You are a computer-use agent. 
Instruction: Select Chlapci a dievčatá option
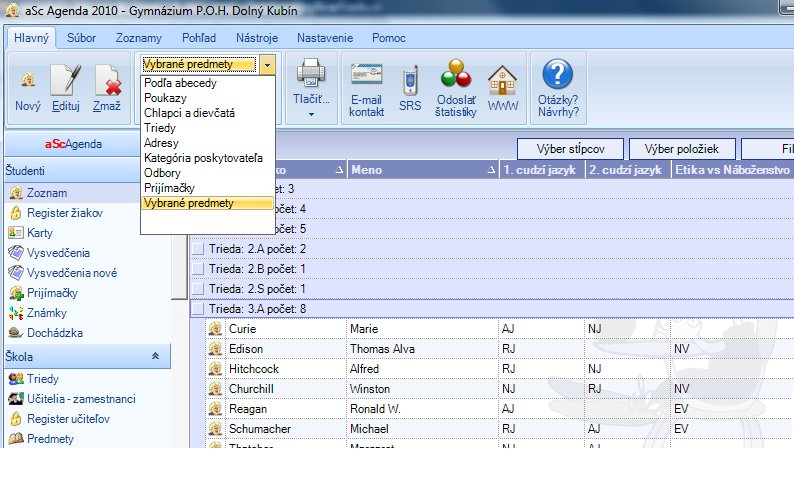point(208,113)
